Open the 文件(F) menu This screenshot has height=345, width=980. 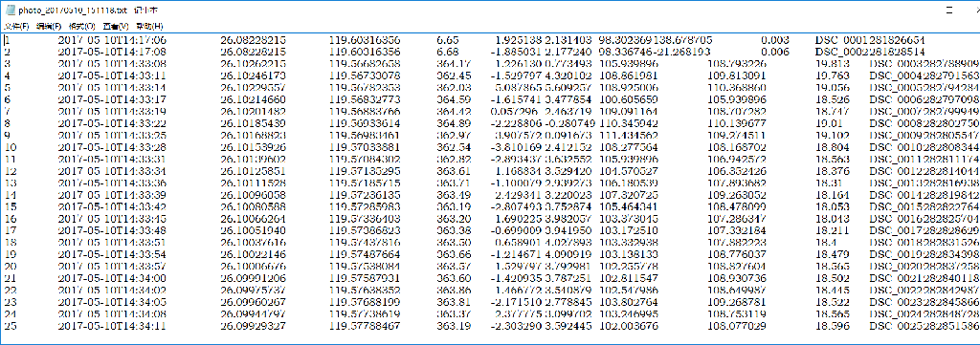(17, 26)
